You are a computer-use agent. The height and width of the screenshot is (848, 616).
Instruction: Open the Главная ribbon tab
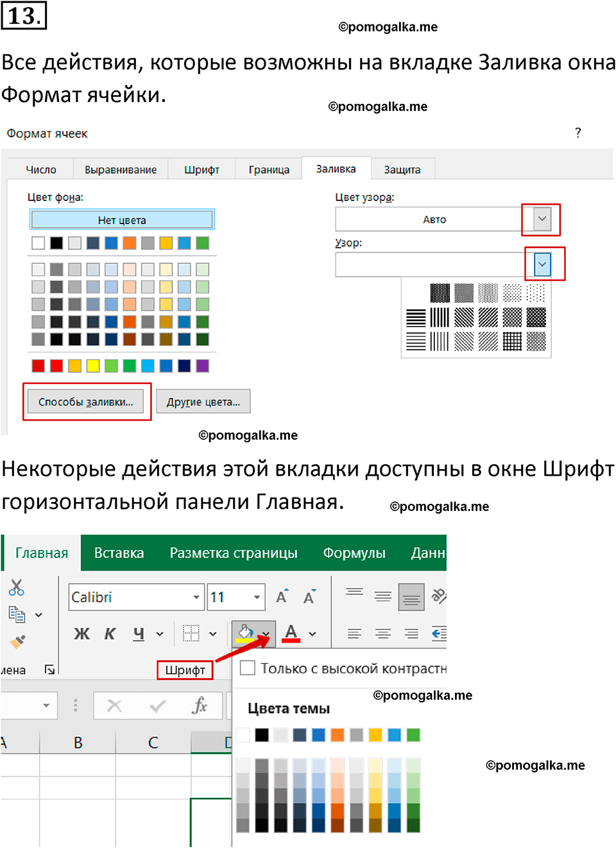tap(42, 553)
